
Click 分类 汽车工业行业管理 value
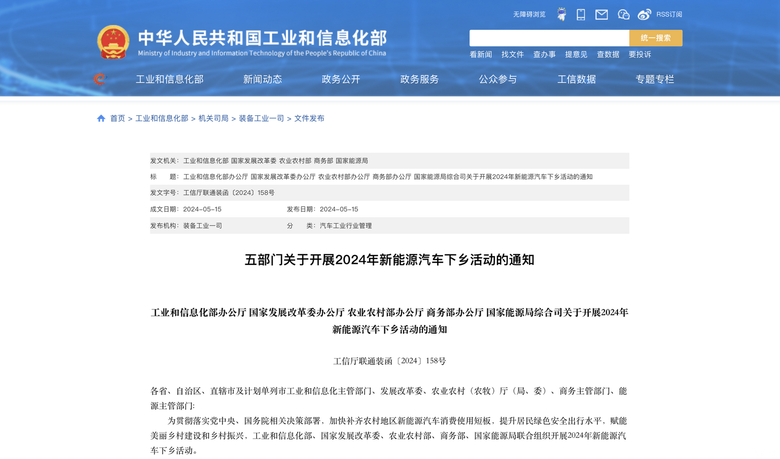point(346,226)
